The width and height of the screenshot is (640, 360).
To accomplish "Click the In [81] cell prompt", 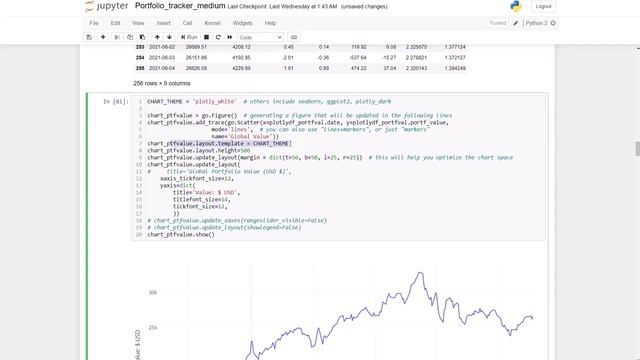I will pyautogui.click(x=116, y=102).
